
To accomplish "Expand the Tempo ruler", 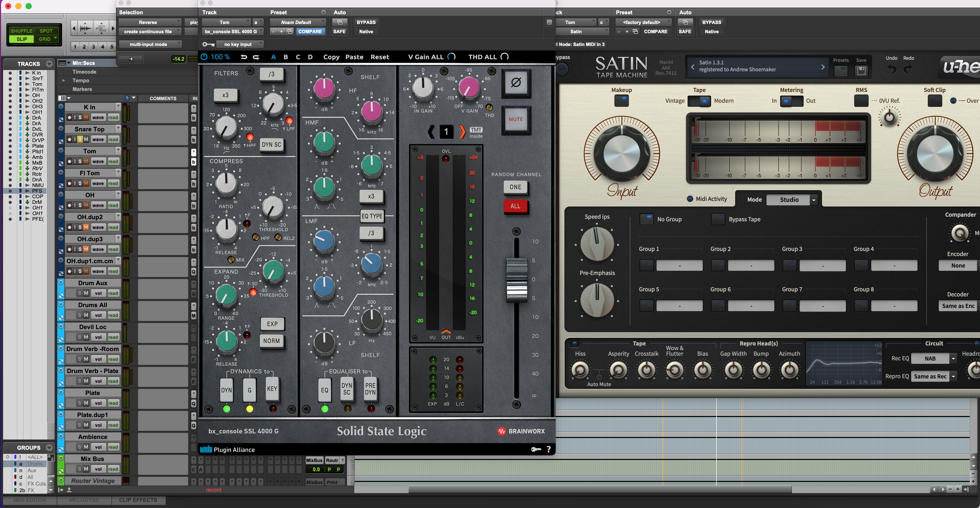I will pos(64,80).
